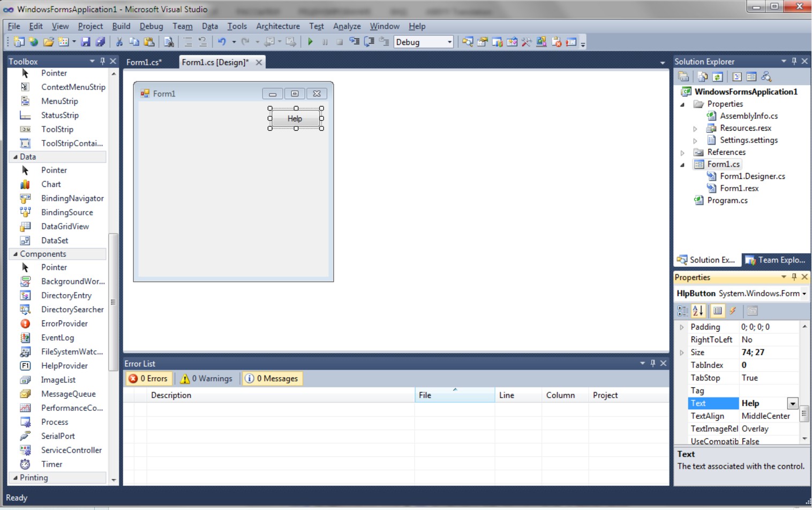Click the Text property value field showing Help

click(x=763, y=404)
